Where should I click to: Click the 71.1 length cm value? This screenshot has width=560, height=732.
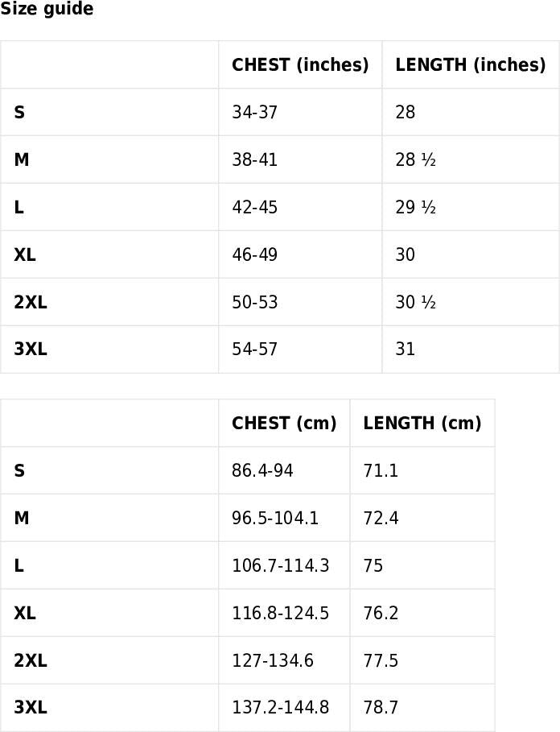pos(381,471)
